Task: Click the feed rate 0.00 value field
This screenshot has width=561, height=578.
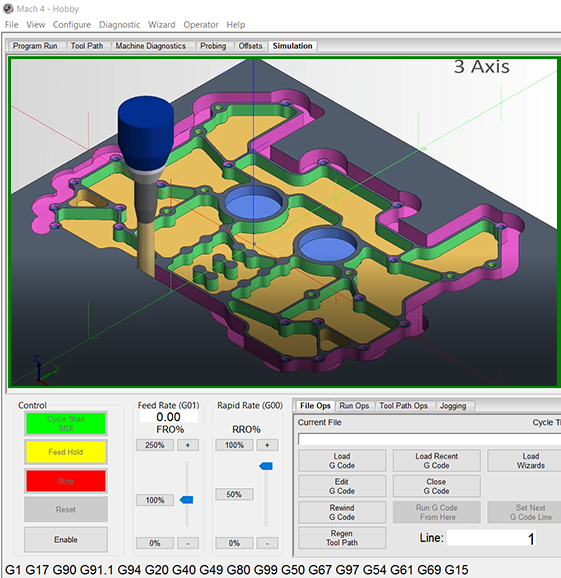Action: click(168, 417)
